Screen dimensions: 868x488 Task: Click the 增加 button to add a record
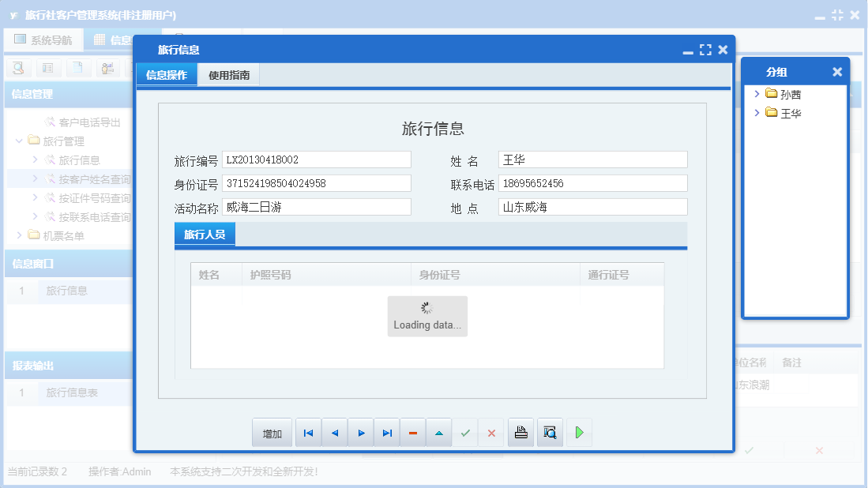(272, 432)
